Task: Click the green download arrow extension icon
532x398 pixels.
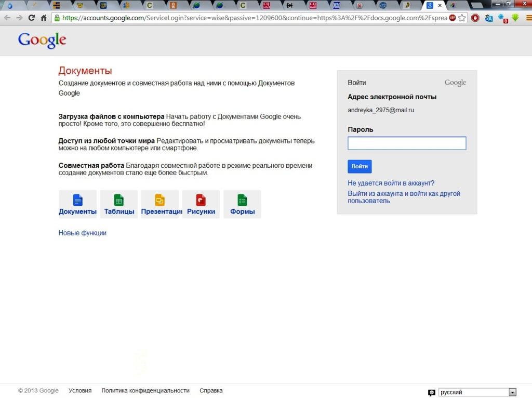Action: 515,18
